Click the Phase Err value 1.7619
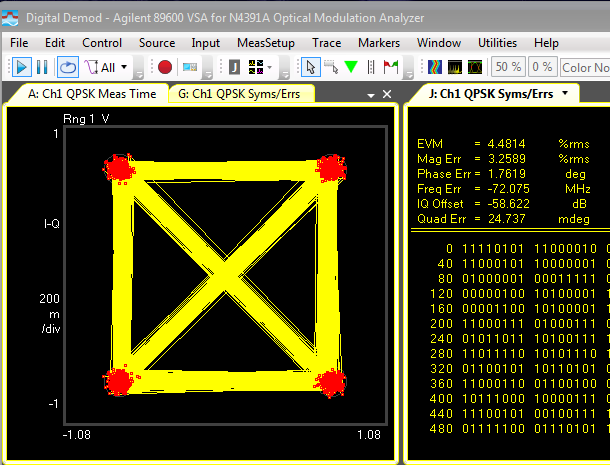The image size is (610, 465). pos(507,174)
